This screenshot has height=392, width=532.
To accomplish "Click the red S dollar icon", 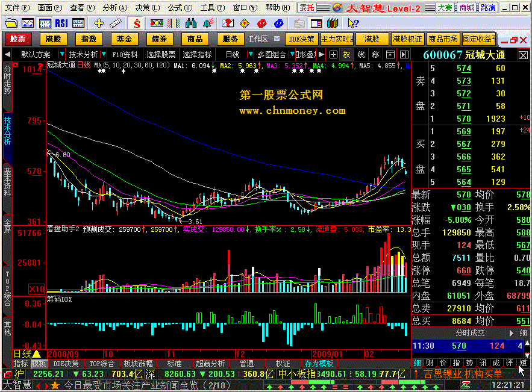I will coord(137,23).
